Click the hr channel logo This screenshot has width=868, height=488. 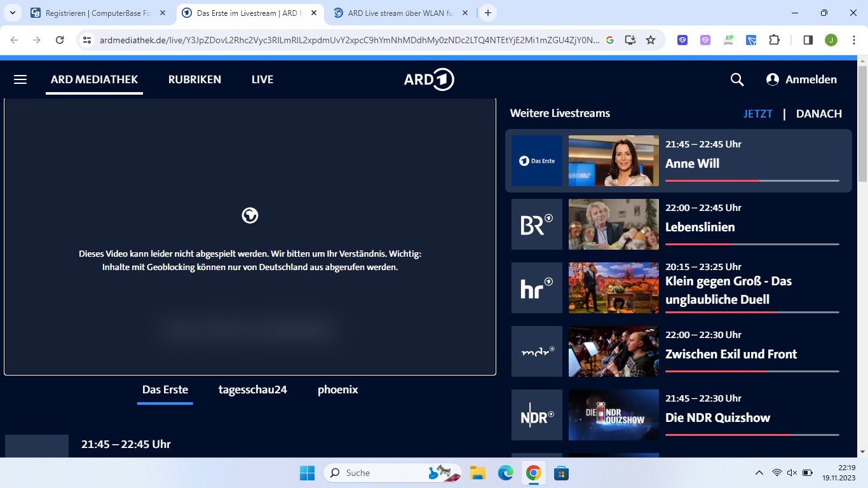tap(537, 288)
